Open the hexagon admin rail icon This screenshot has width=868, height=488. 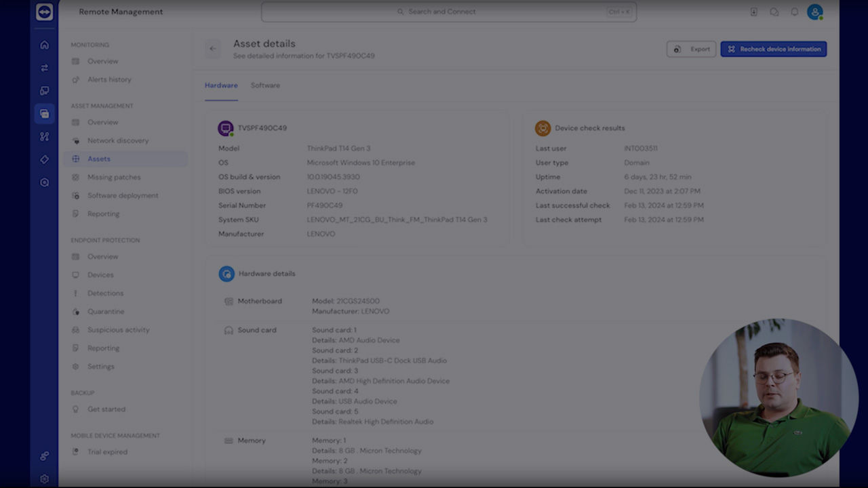click(x=44, y=183)
